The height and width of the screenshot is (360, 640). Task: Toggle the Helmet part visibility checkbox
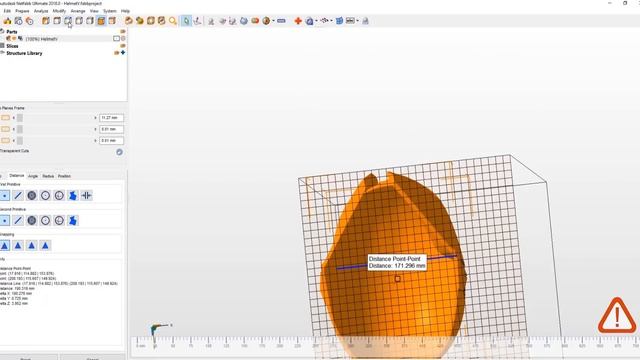click(x=116, y=39)
